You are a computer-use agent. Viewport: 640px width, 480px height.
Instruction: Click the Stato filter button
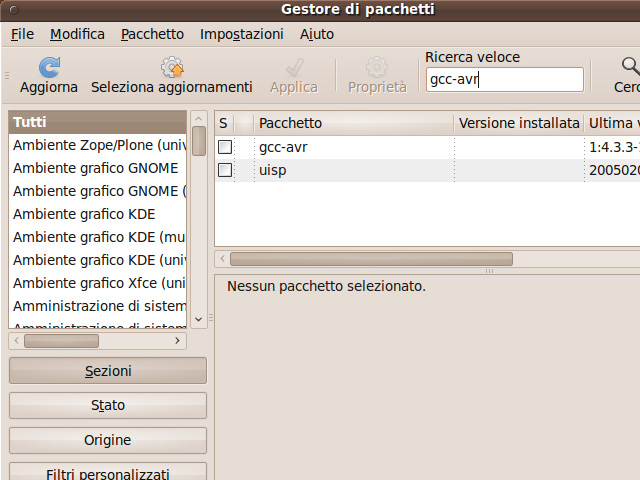point(108,406)
